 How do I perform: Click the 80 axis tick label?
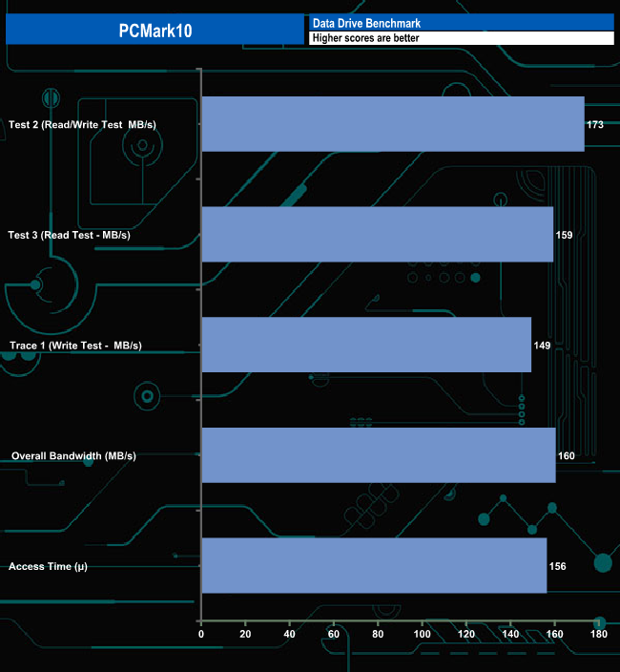pyautogui.click(x=378, y=634)
